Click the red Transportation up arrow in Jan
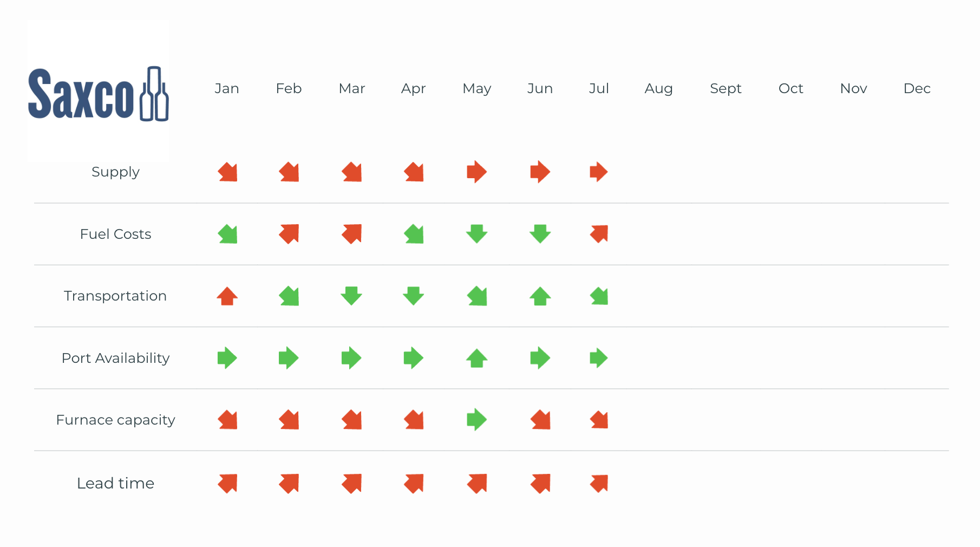The height and width of the screenshot is (547, 980). pos(227,296)
